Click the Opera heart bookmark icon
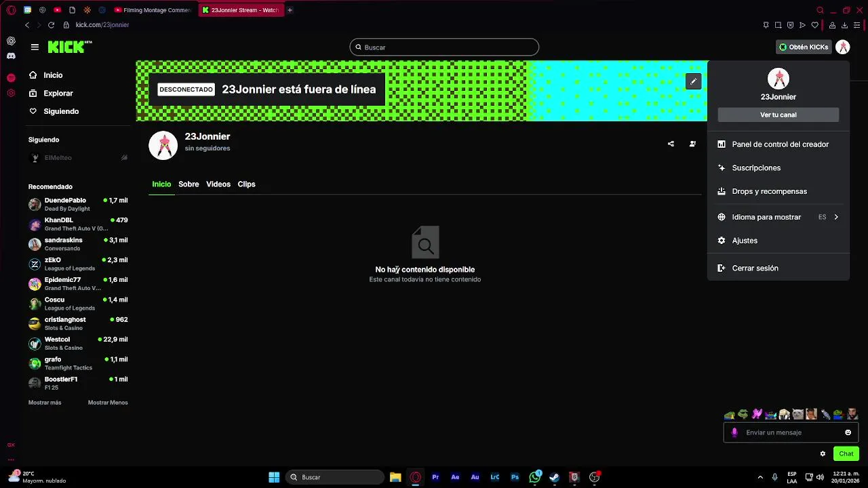This screenshot has height=488, width=868. click(x=814, y=25)
